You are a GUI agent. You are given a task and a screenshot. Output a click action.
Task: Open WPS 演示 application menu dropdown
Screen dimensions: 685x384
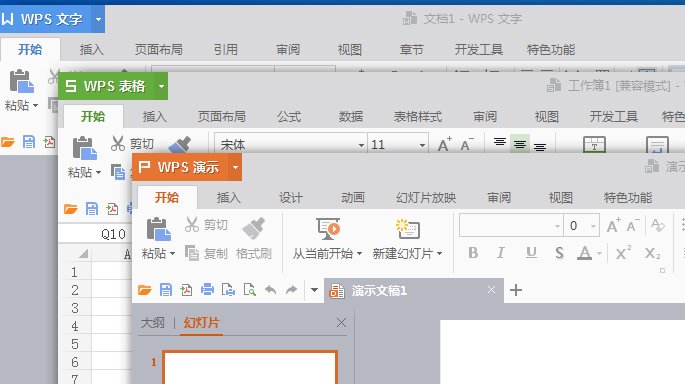pos(235,167)
